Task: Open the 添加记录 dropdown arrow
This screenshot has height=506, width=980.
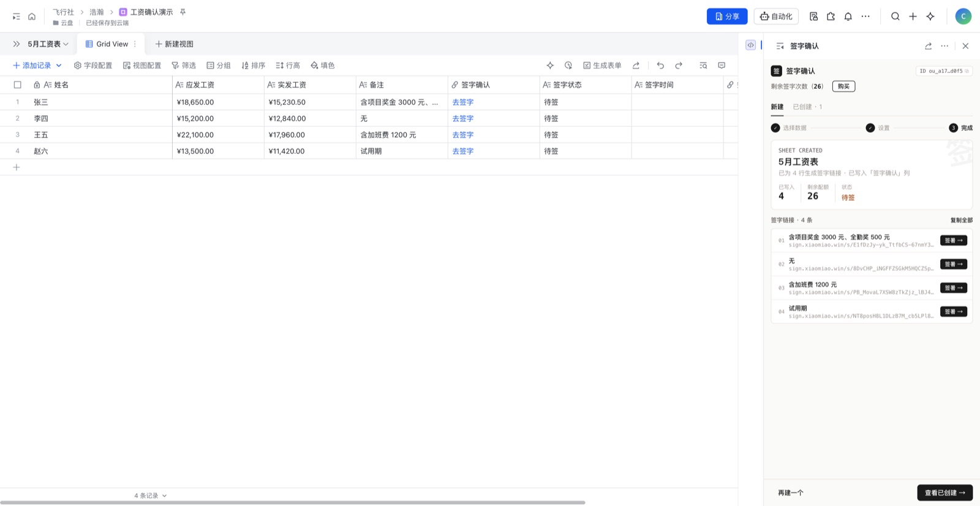Action: (x=59, y=66)
